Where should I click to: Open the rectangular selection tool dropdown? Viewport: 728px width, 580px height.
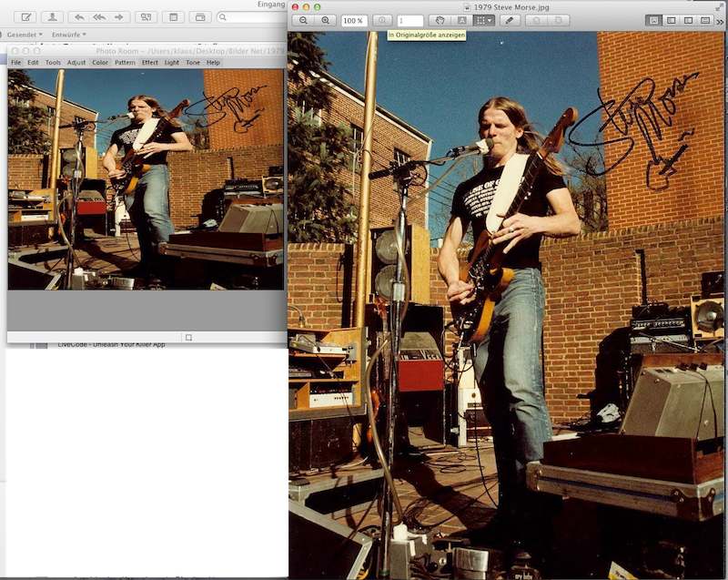[484, 20]
